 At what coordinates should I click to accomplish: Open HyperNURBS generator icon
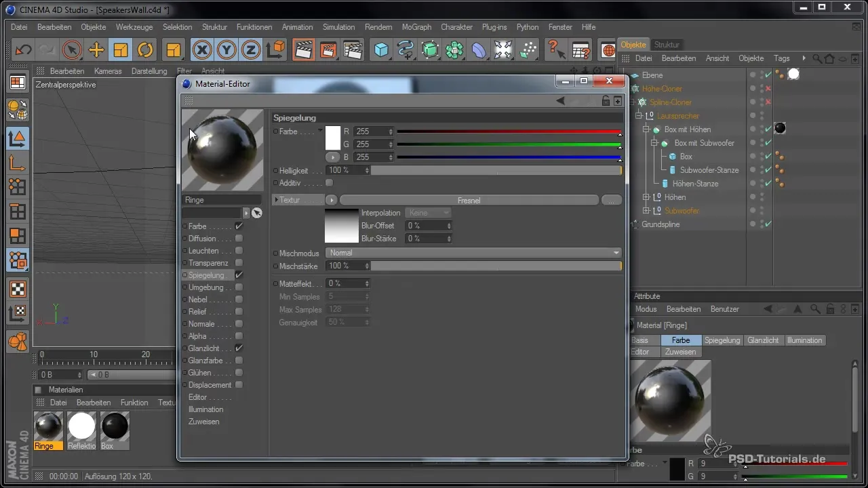pos(430,50)
